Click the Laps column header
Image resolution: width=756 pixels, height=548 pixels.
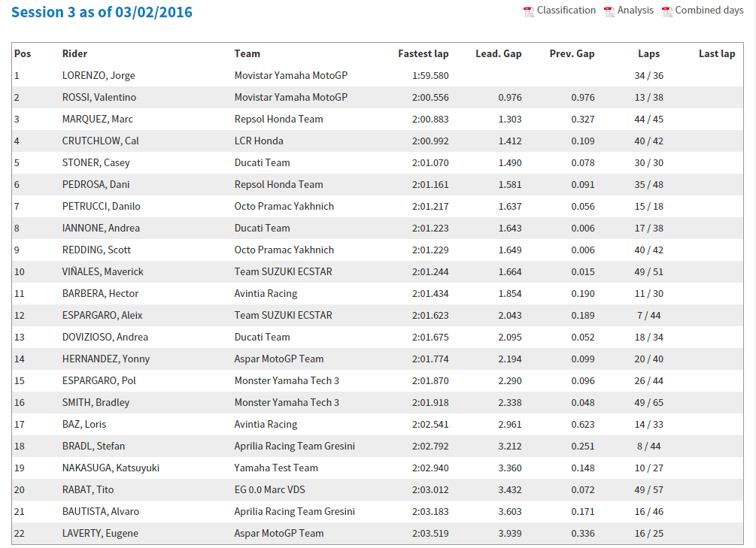click(x=648, y=53)
